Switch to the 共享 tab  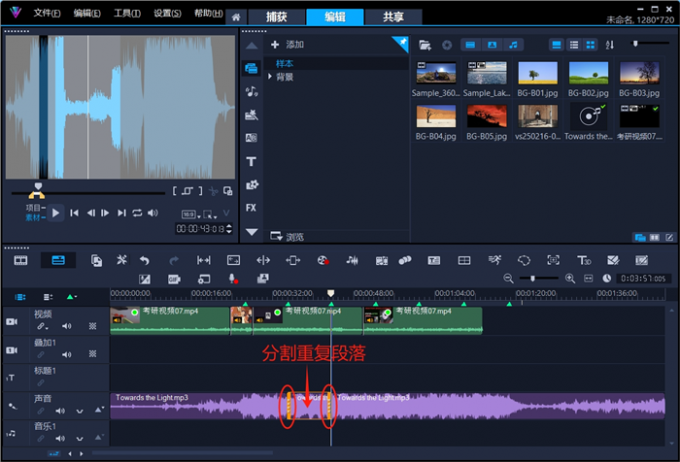coord(393,17)
